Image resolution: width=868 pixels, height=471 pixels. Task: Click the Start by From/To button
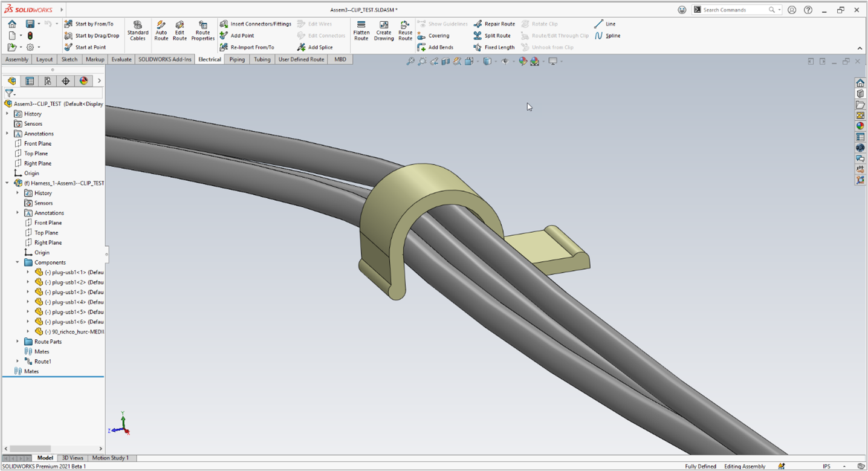tap(95, 24)
